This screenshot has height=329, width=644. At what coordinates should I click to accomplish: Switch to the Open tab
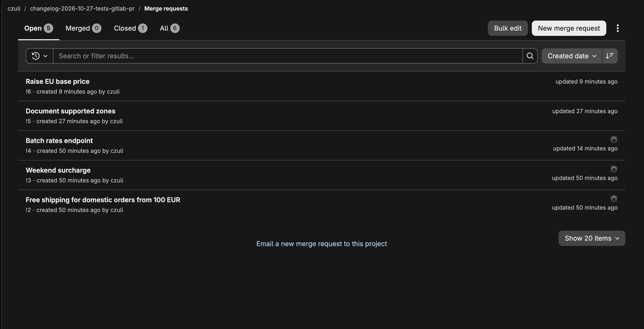(39, 28)
